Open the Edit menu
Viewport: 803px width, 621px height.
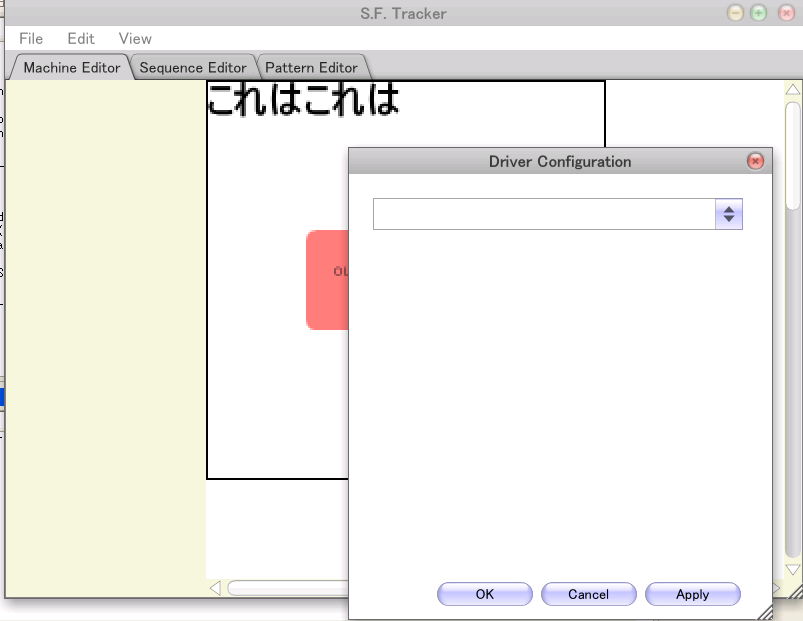[x=81, y=38]
